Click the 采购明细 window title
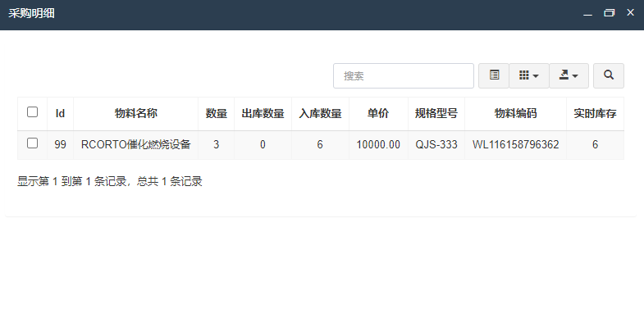Viewport: 644px width, 309px height. [x=32, y=13]
